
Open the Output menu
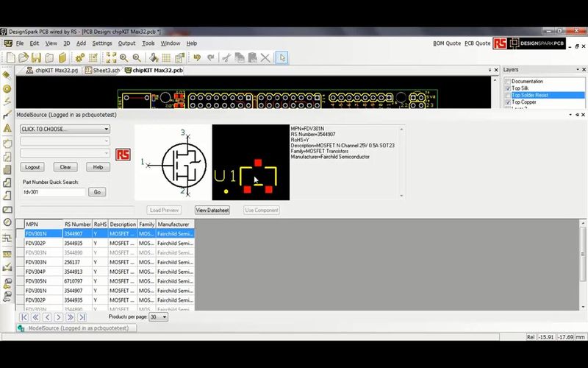pos(126,43)
